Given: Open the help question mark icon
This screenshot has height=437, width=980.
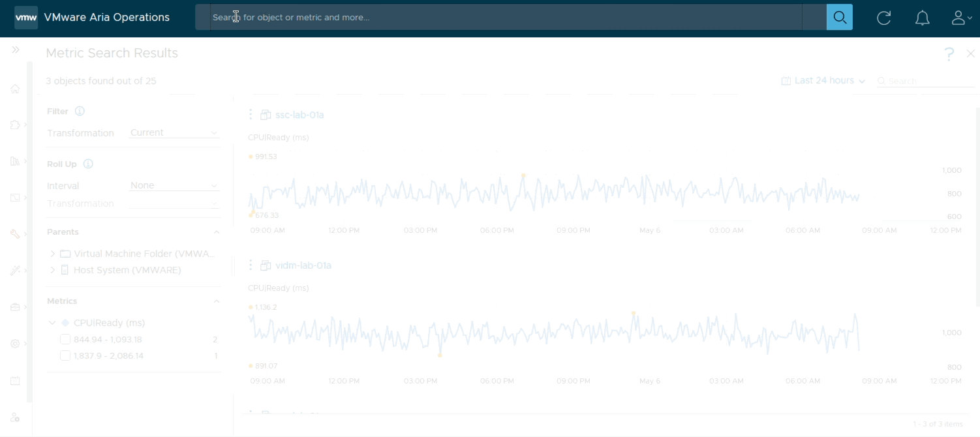Looking at the screenshot, I should (949, 54).
